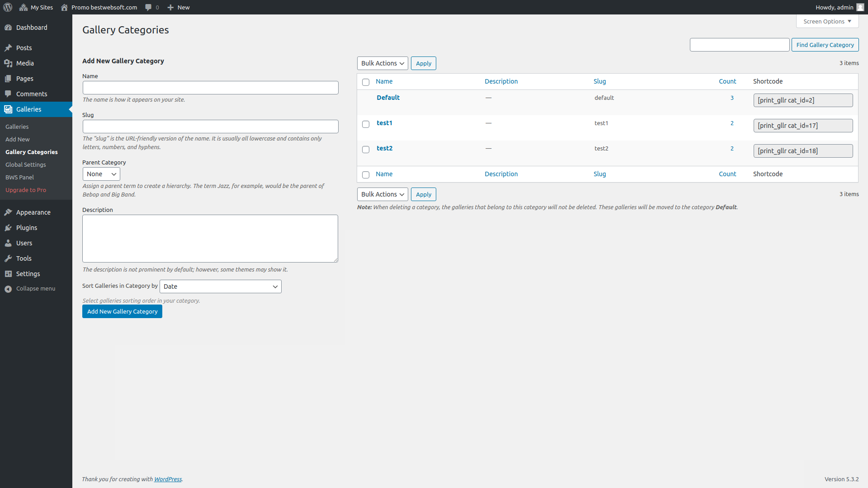868x488 pixels.
Task: Toggle the select-all checkbox in table header
Action: click(x=366, y=82)
